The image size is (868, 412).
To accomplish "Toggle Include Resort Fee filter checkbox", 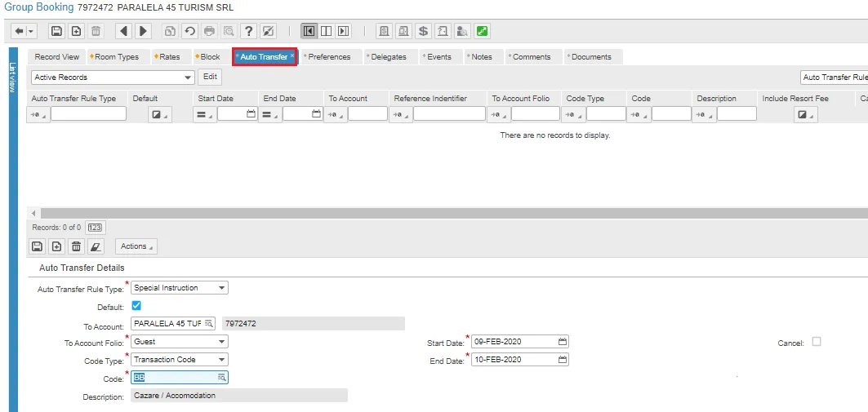I will [x=805, y=114].
